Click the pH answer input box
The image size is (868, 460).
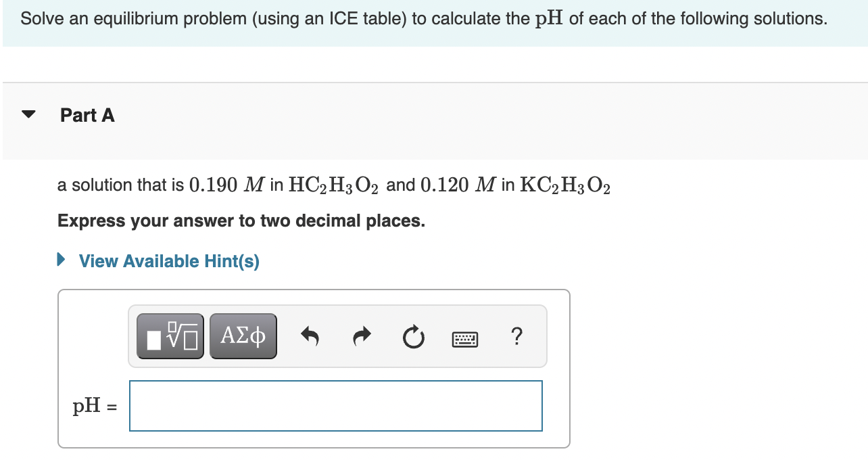(x=336, y=405)
